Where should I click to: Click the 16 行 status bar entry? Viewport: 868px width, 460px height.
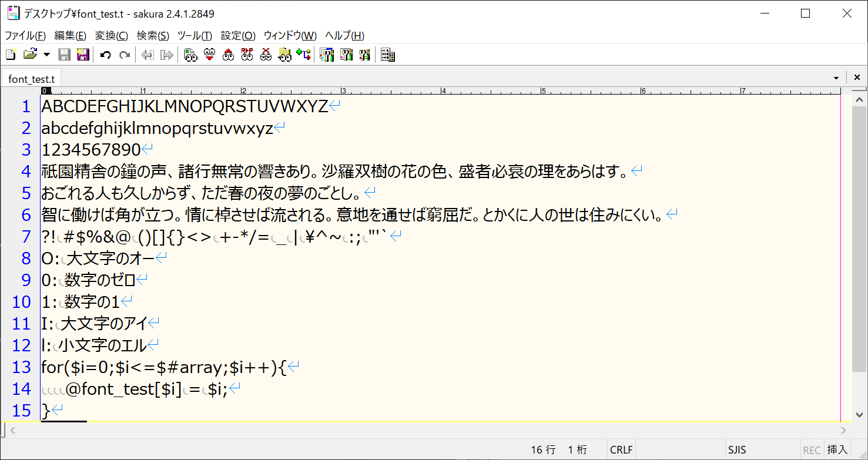pos(543,450)
